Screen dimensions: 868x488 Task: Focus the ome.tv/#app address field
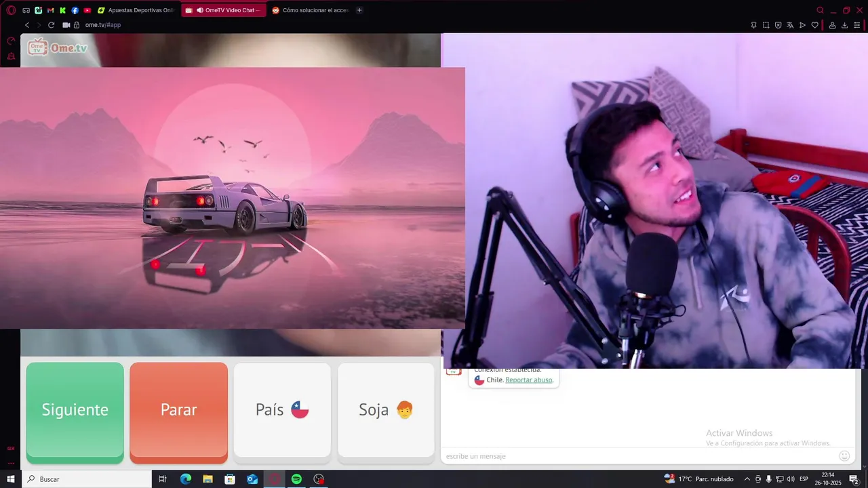[x=103, y=25]
